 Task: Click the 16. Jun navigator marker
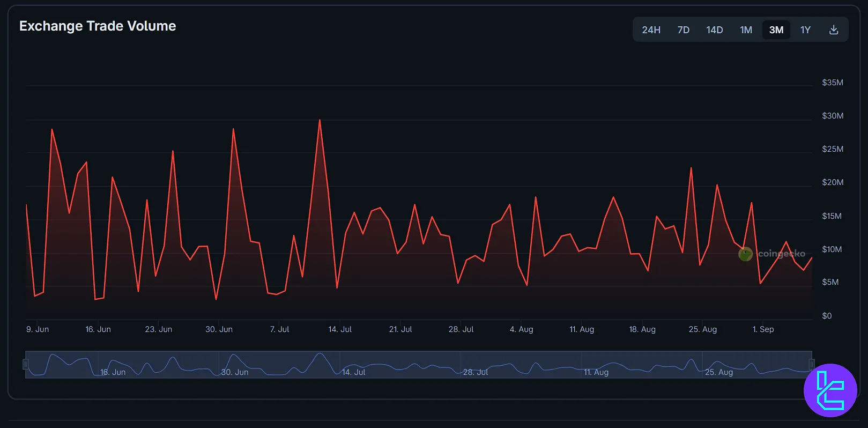click(x=113, y=372)
